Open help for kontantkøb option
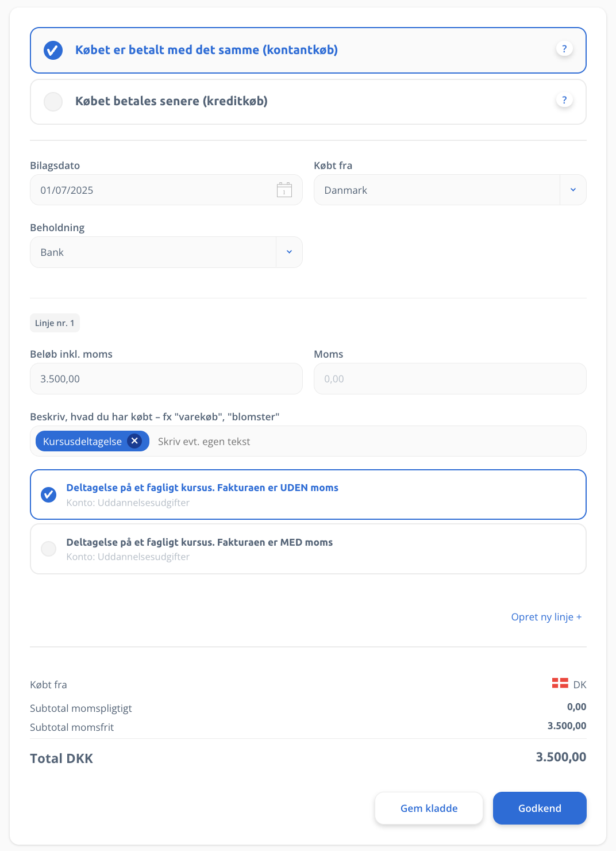The width and height of the screenshot is (616, 851). coord(564,49)
